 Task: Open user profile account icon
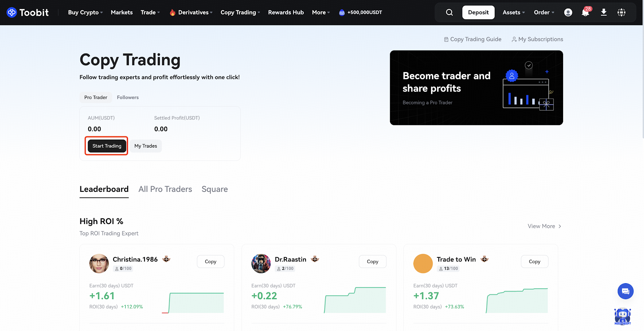(x=568, y=12)
